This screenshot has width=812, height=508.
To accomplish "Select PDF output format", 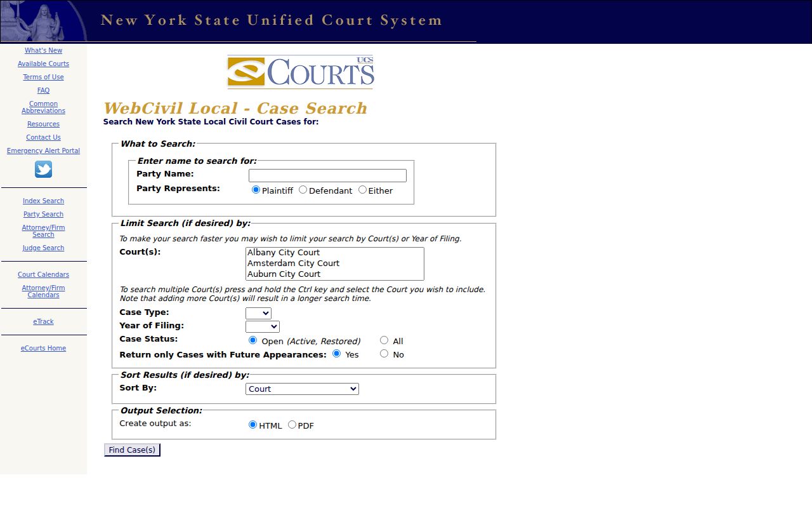I will coord(292,425).
